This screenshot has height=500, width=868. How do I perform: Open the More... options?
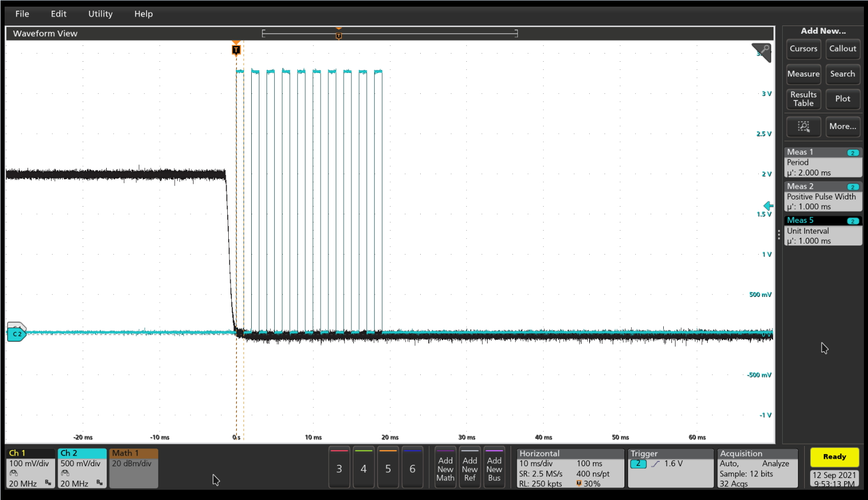[x=842, y=127]
